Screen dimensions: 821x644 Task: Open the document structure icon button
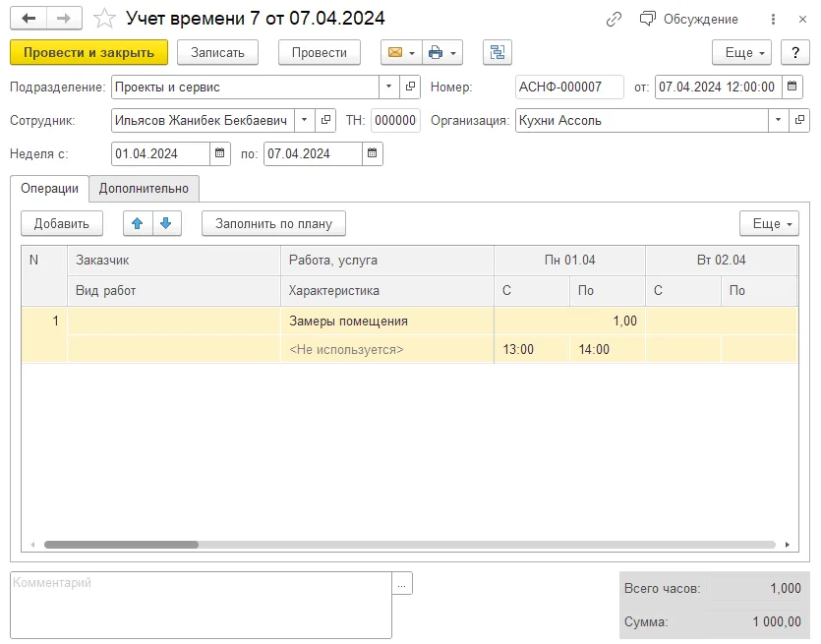coord(497,52)
